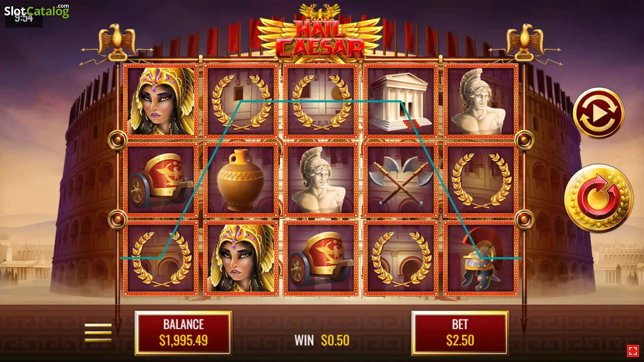This screenshot has height=362, width=644.
Task: Open the SlotCatalog.com watermark link
Action: 37,11
